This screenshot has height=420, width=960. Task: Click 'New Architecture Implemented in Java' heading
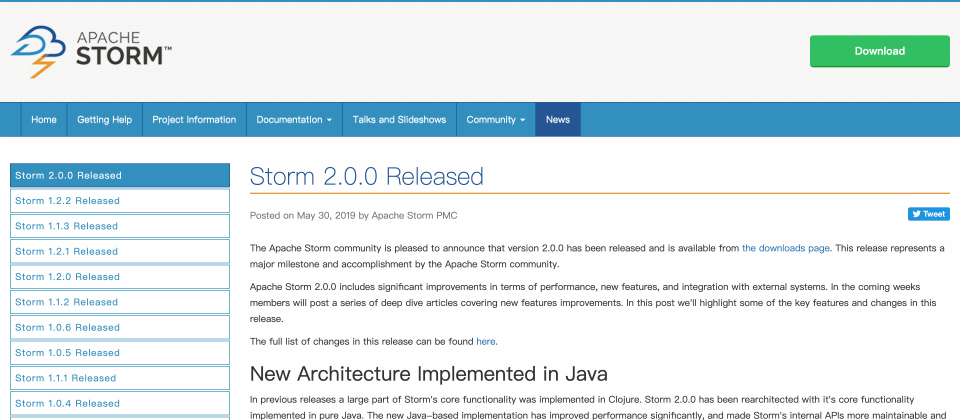[429, 373]
